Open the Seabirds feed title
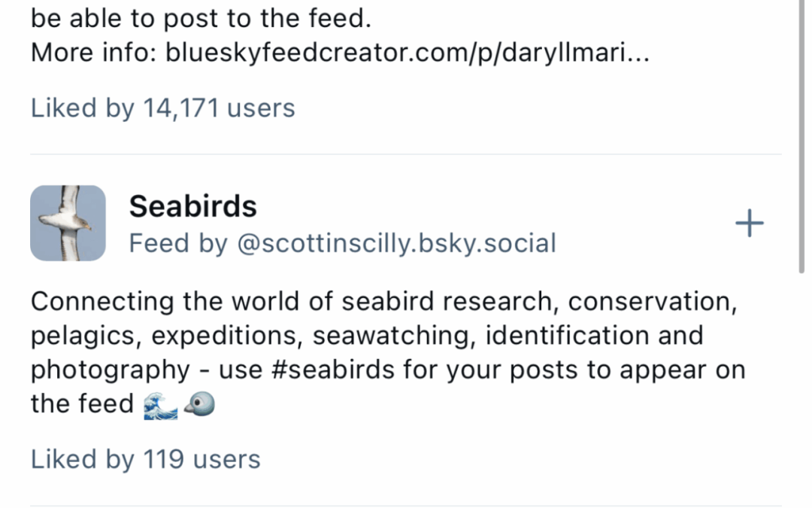The width and height of the screenshot is (812, 508). [x=192, y=206]
